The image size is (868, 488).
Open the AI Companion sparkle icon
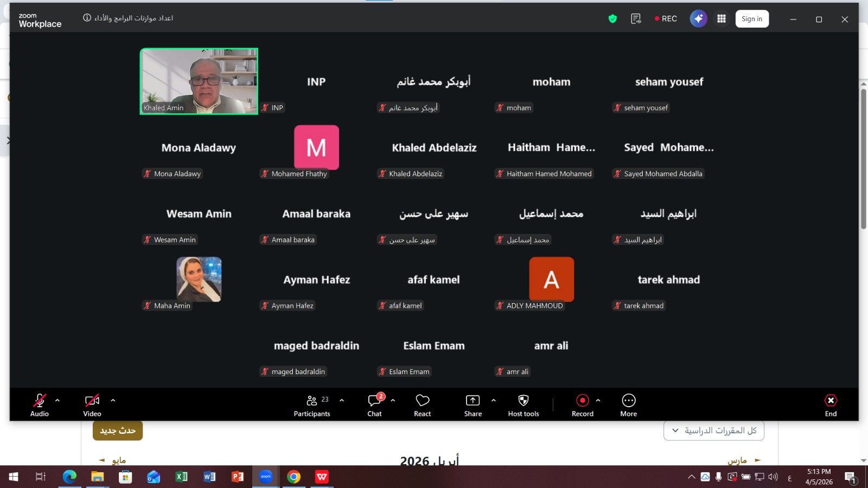pos(698,18)
